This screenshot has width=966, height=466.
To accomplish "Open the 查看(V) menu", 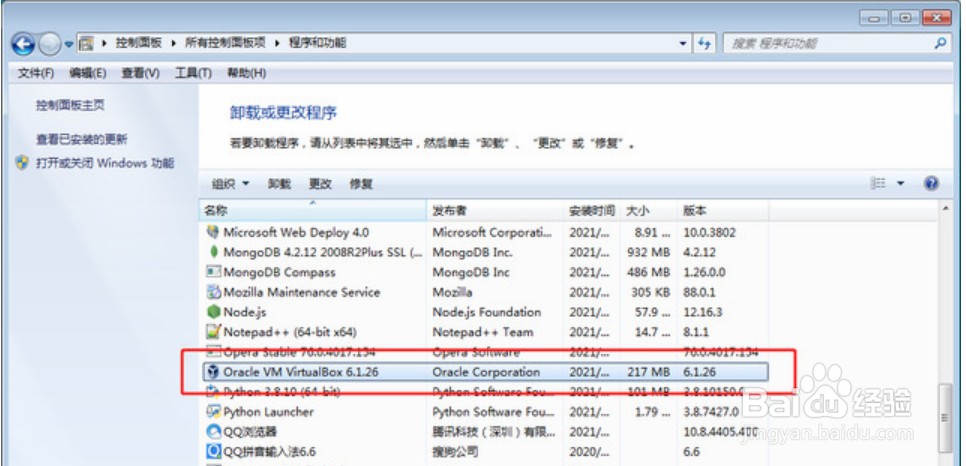I will [x=140, y=73].
